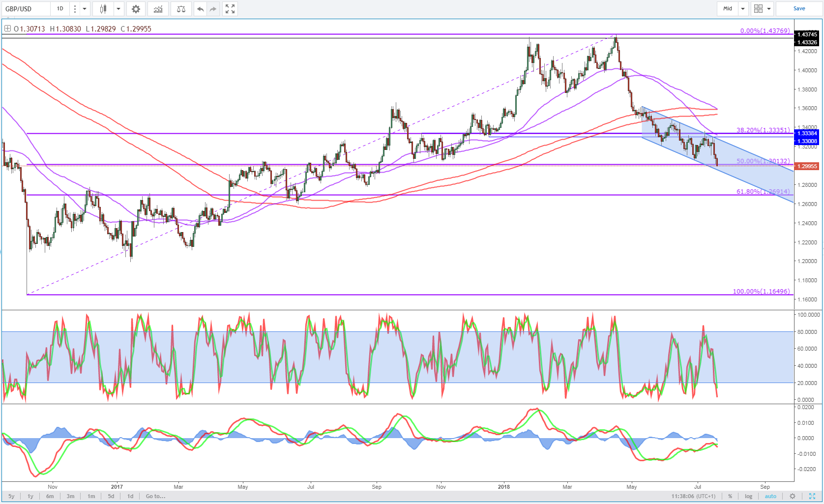Image resolution: width=824 pixels, height=504 pixels.
Task: Click the 1.33384 price label
Action: pos(807,133)
